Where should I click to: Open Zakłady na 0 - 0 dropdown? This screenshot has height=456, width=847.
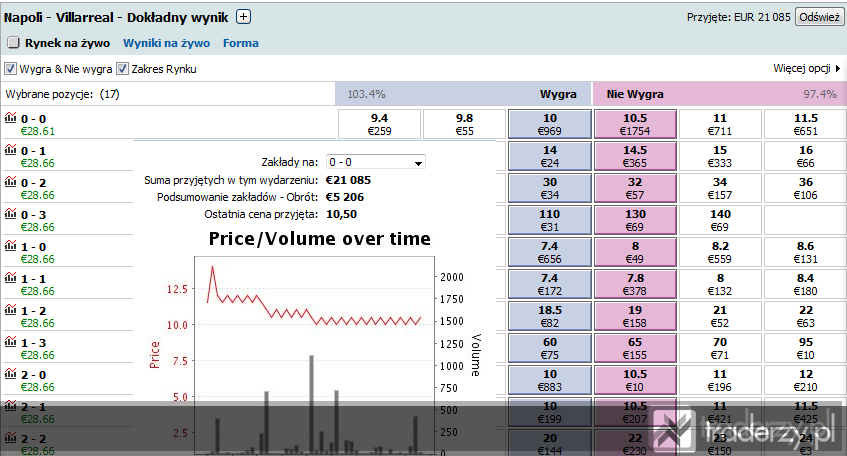click(375, 162)
